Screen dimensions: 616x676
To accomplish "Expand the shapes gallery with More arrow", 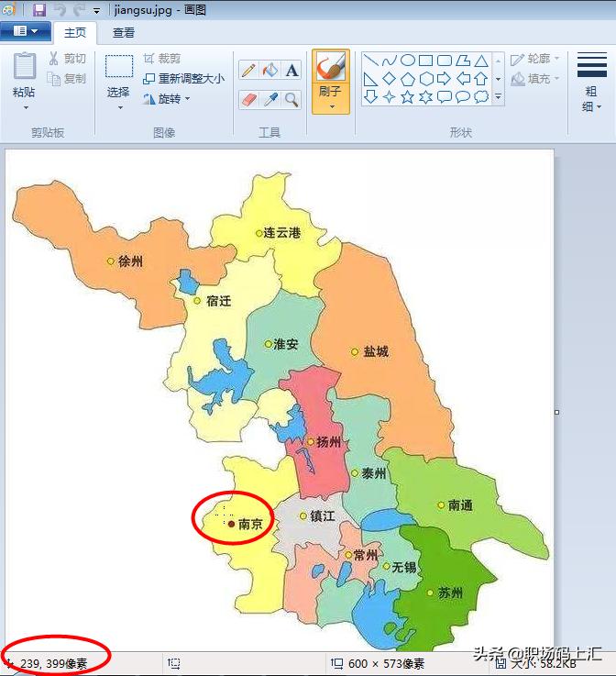I will point(498,97).
